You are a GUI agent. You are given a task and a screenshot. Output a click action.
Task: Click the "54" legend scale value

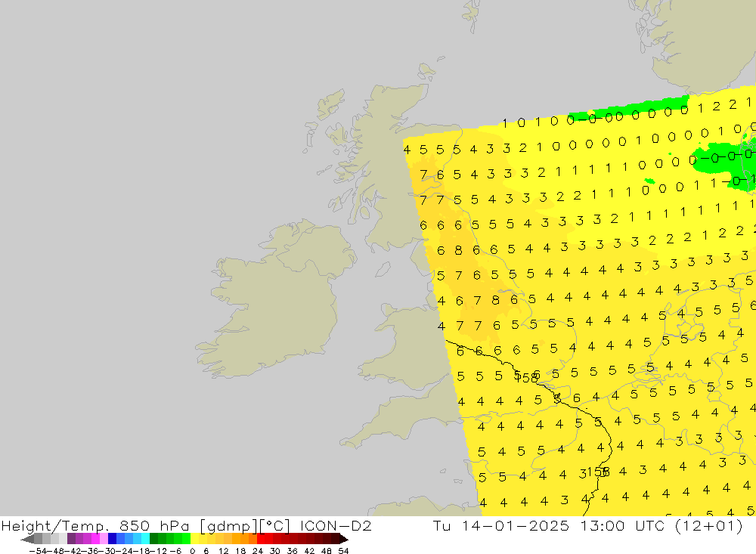pyautogui.click(x=343, y=550)
